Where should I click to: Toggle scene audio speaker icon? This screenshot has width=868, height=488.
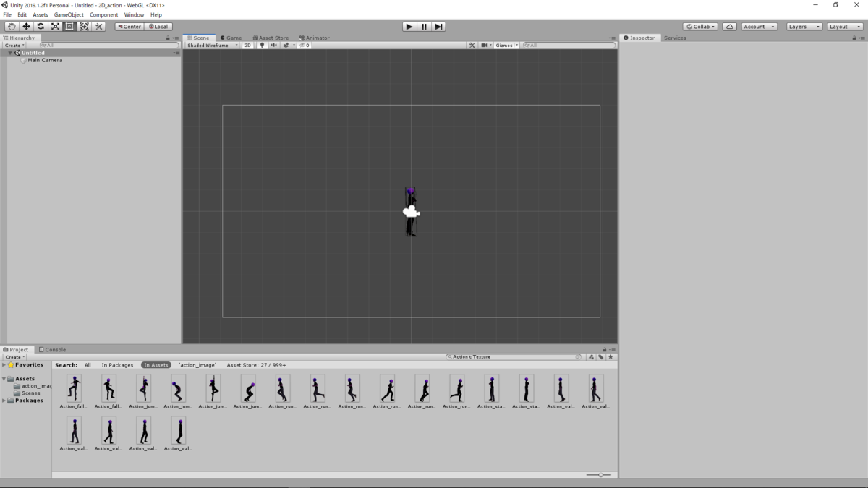click(x=273, y=46)
